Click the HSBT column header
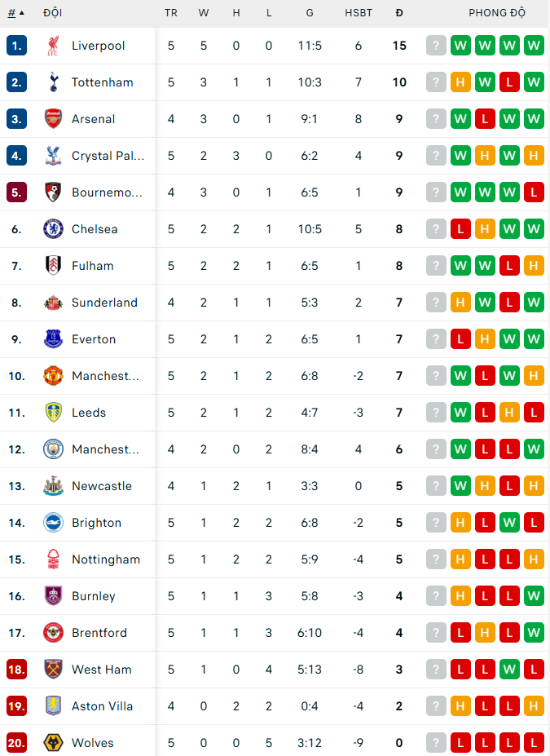 pyautogui.click(x=359, y=13)
